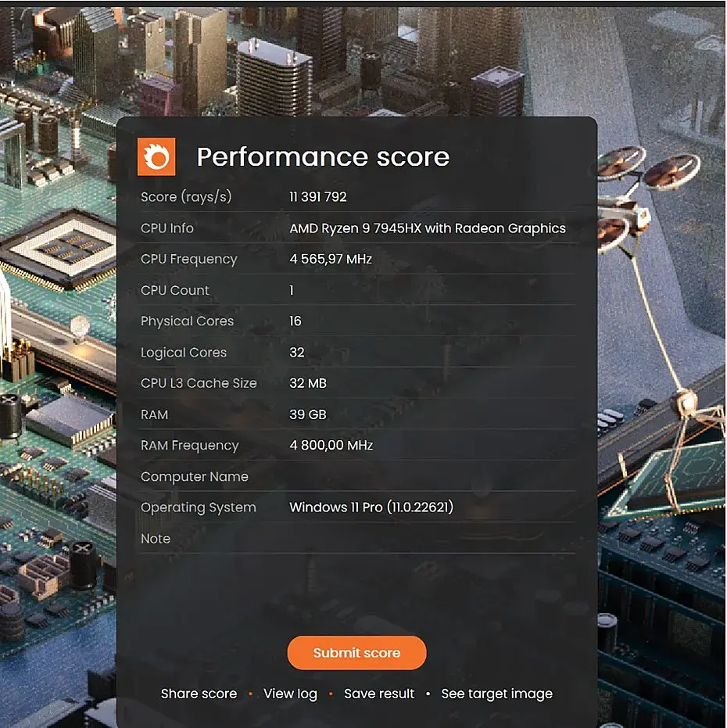This screenshot has height=728, width=727.
Task: Click the CPU Info label
Action: pos(167,228)
